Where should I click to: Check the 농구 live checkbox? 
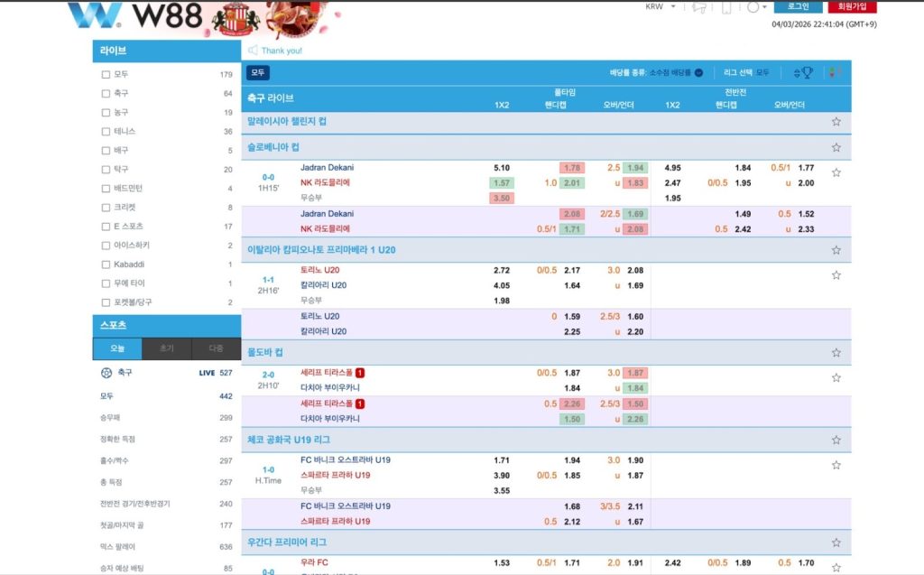pos(106,112)
